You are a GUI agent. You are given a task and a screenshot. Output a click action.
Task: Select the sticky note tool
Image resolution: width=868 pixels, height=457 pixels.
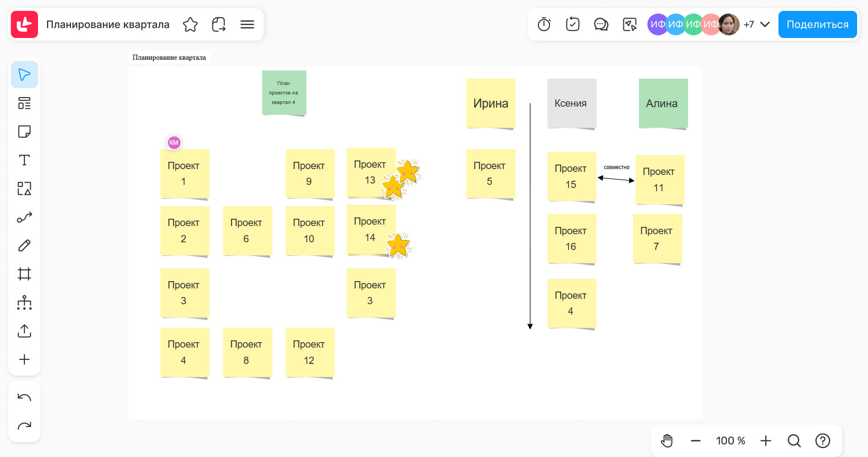(x=24, y=132)
